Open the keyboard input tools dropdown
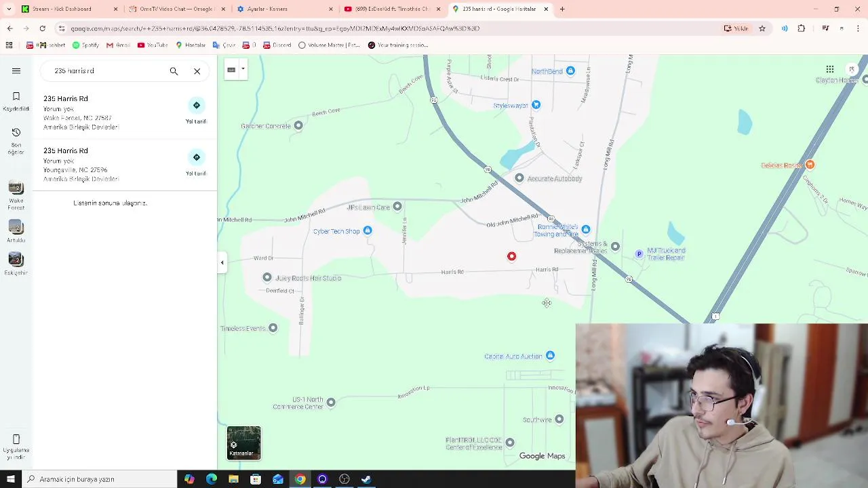 click(x=243, y=69)
